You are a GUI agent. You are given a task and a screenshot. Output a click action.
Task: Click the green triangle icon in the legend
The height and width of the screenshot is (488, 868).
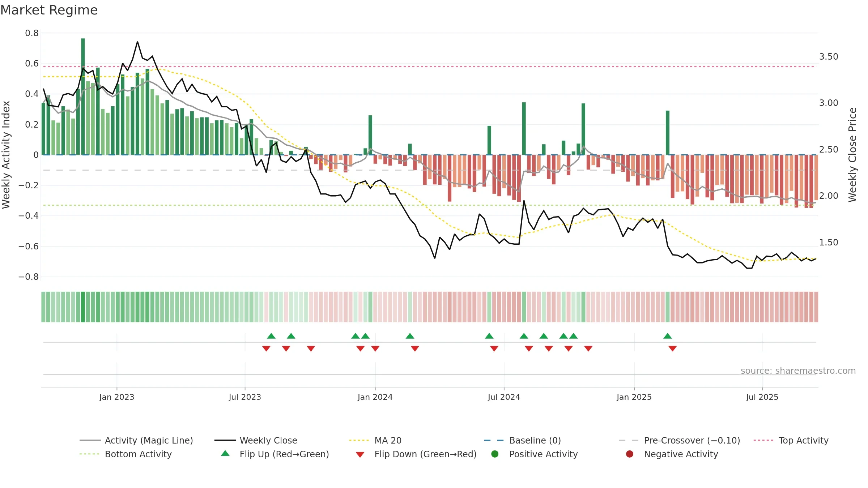coord(225,453)
